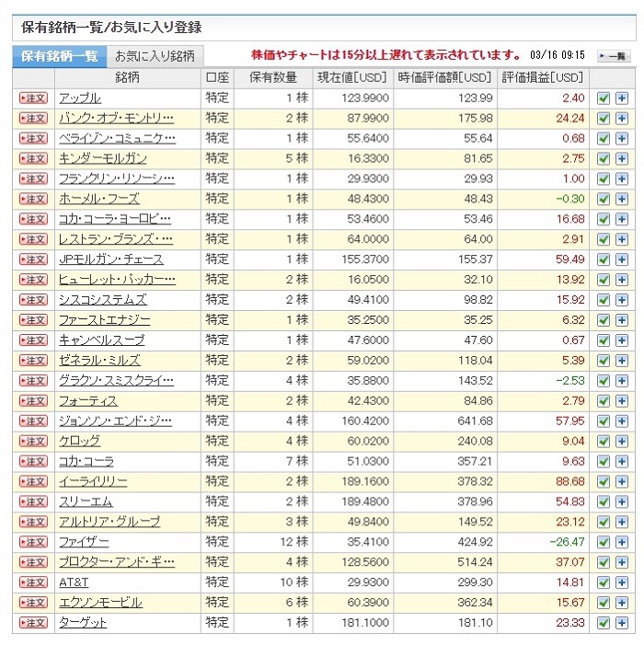The width and height of the screenshot is (644, 645).
Task: Click plus icon in ベライゾン row
Action: click(x=622, y=139)
